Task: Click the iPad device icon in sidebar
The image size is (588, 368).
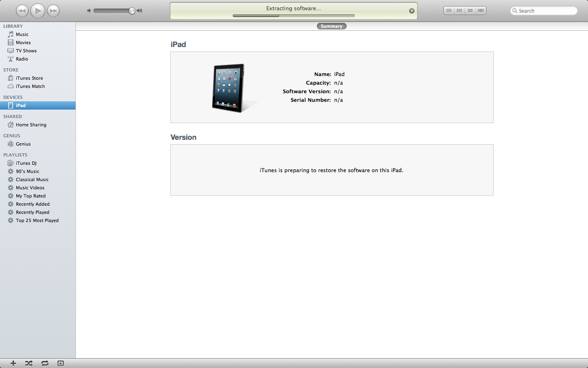Action: point(11,105)
